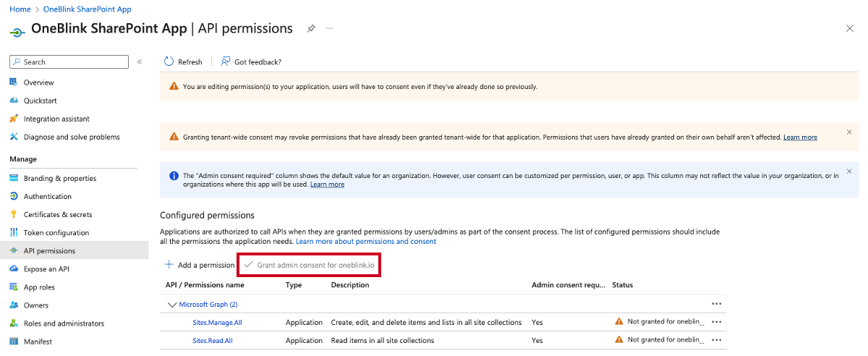Click the Admin consent required column header

coord(569,285)
